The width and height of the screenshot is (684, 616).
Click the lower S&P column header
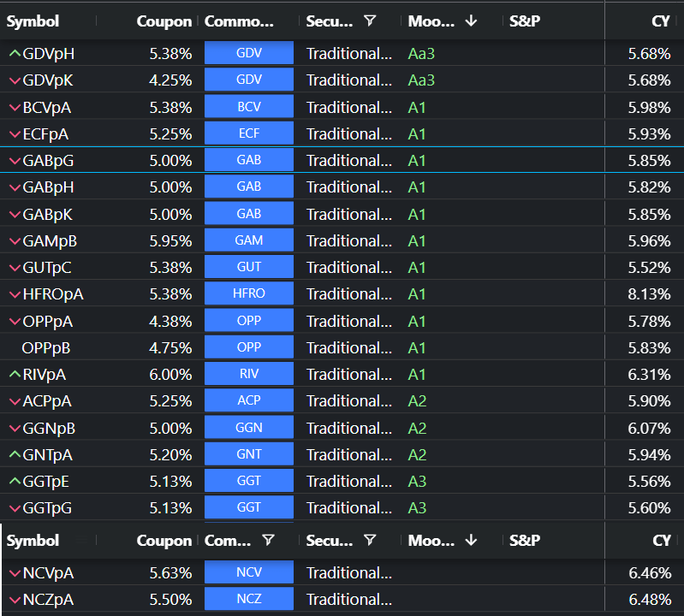[525, 541]
